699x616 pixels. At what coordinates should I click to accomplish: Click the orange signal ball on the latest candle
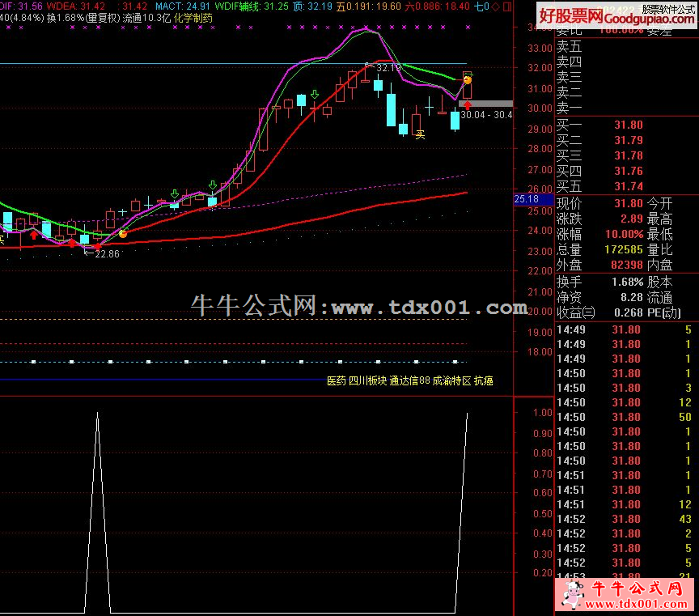click(x=467, y=80)
